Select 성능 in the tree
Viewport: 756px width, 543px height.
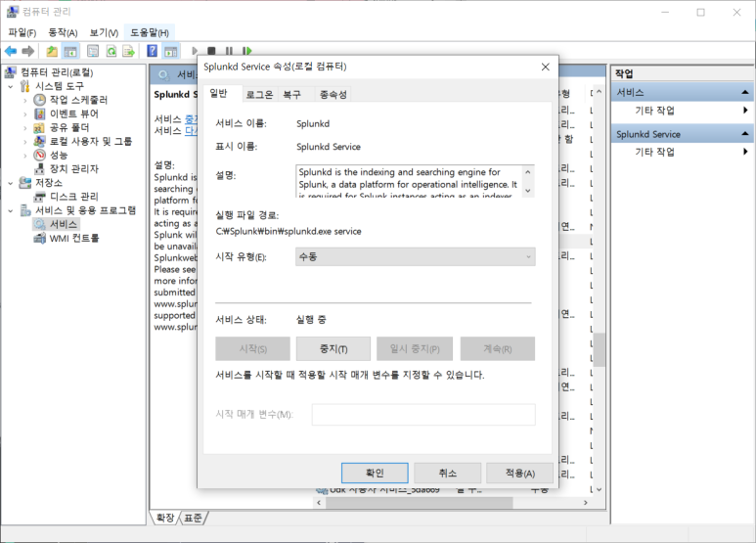(59, 156)
